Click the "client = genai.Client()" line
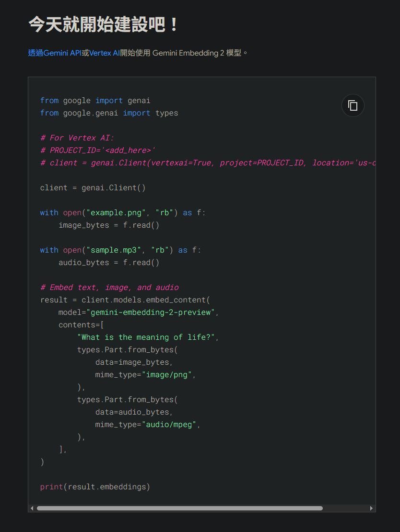 coord(93,188)
